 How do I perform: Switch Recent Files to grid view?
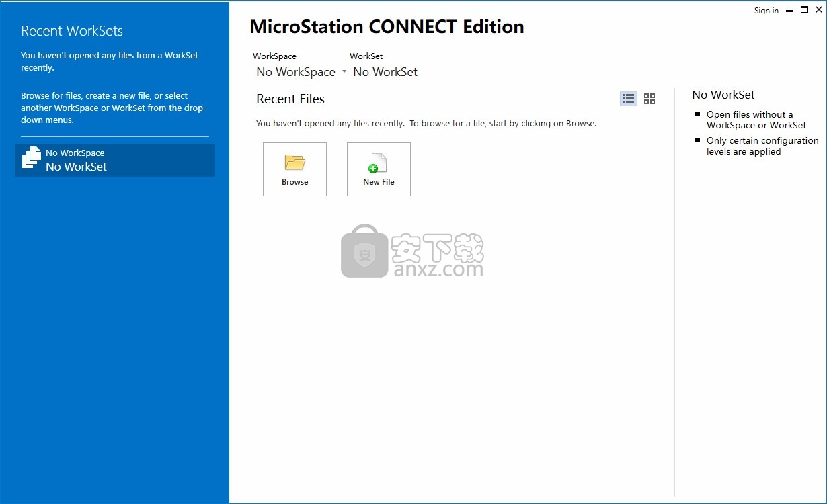point(649,99)
